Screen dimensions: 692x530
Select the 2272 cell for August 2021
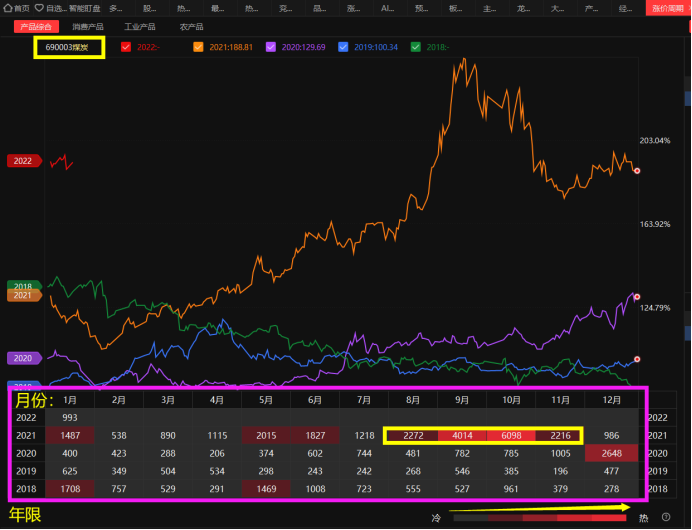coord(413,436)
